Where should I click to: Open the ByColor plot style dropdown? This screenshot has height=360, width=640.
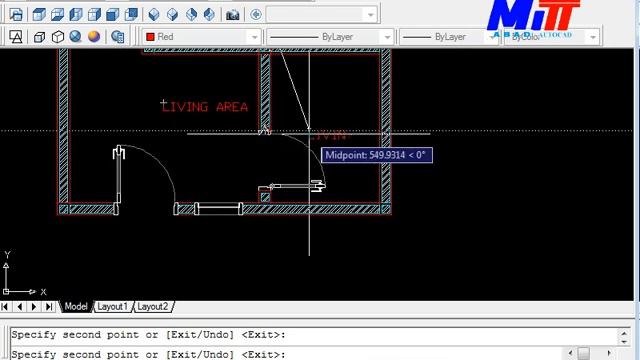[593, 37]
